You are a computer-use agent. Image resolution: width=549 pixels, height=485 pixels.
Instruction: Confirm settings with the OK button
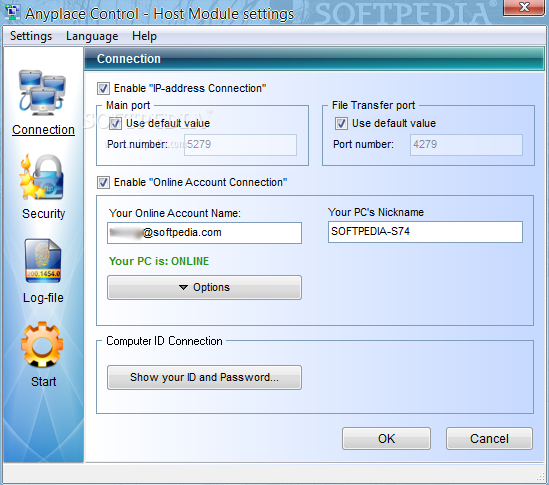(x=386, y=438)
